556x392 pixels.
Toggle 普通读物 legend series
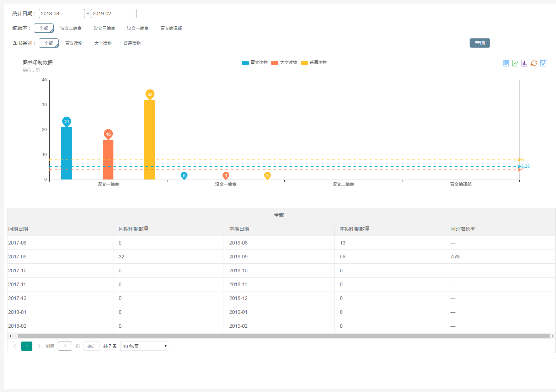[x=314, y=63]
